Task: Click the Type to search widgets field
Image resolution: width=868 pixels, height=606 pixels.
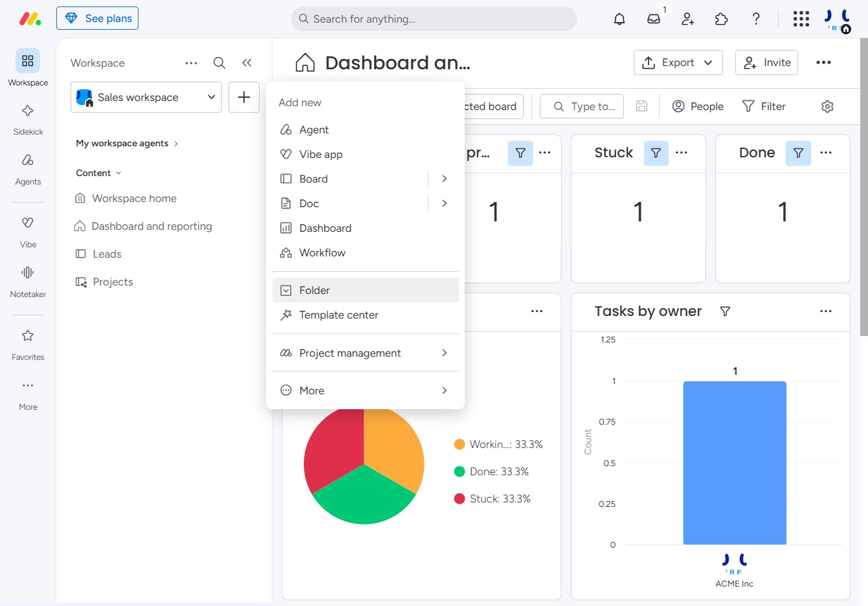Action: 582,106
